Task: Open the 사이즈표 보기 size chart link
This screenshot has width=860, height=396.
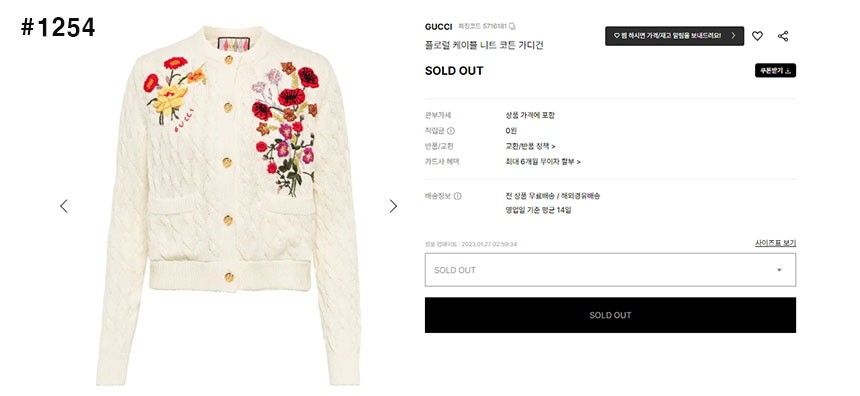Action: tap(775, 243)
